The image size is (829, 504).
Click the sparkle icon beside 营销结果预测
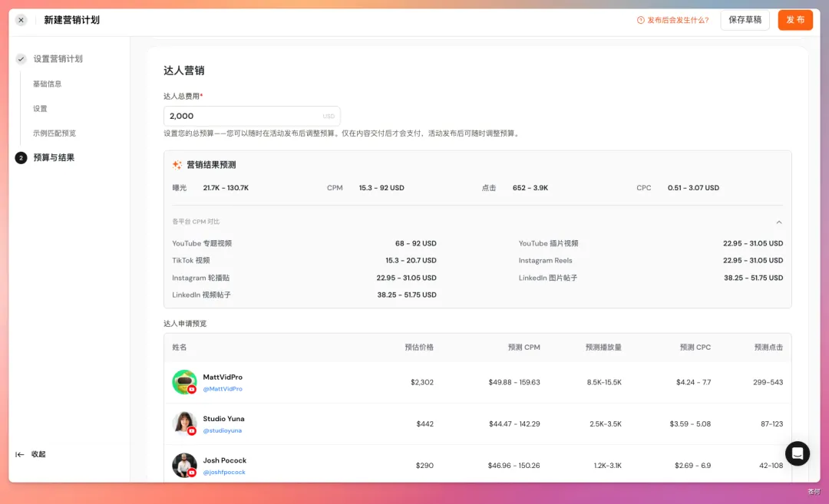coord(177,165)
